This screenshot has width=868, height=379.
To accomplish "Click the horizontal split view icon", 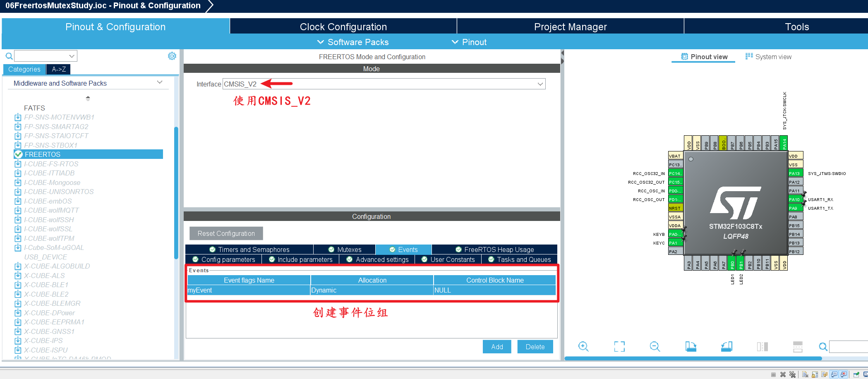I will point(798,346).
